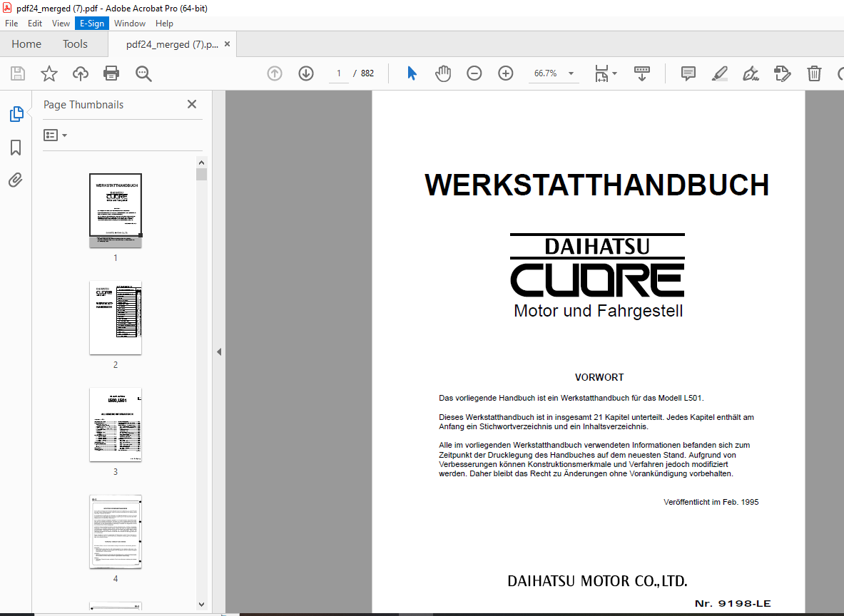Open the zoom level 66.7% dropdown

point(571,73)
